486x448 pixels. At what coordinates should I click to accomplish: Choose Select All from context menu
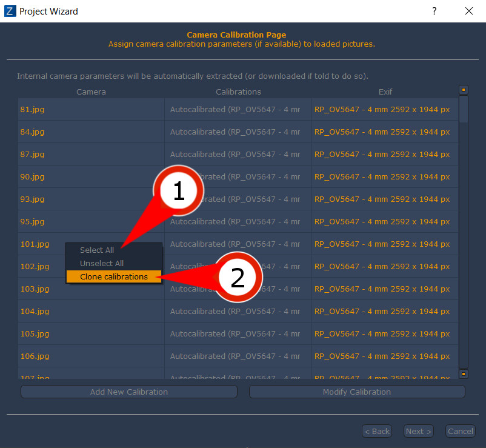(97, 250)
